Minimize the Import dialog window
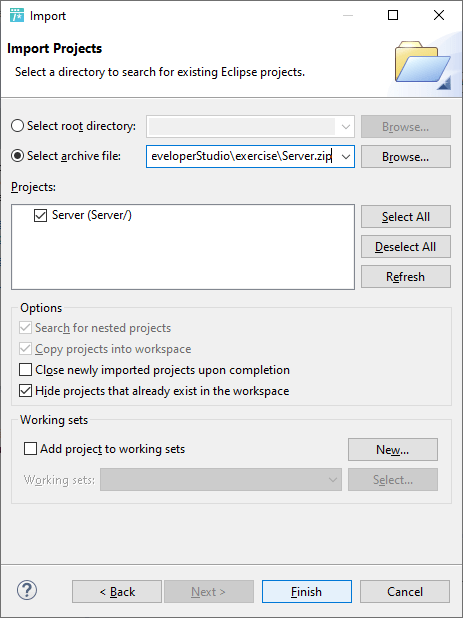 tap(348, 15)
